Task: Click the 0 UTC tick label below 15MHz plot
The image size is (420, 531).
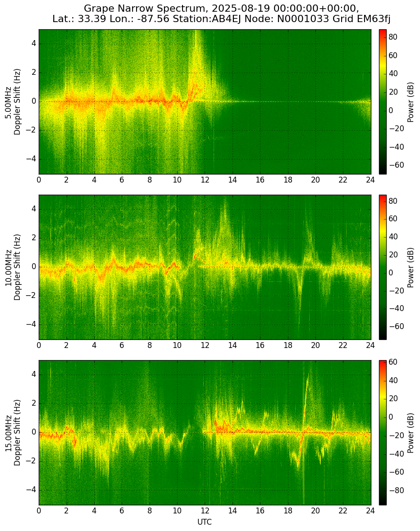Action: pos(39,511)
